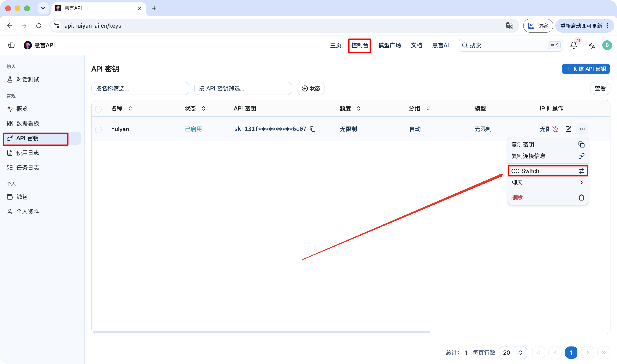Open 模型广场 in the top navigation

[390, 45]
